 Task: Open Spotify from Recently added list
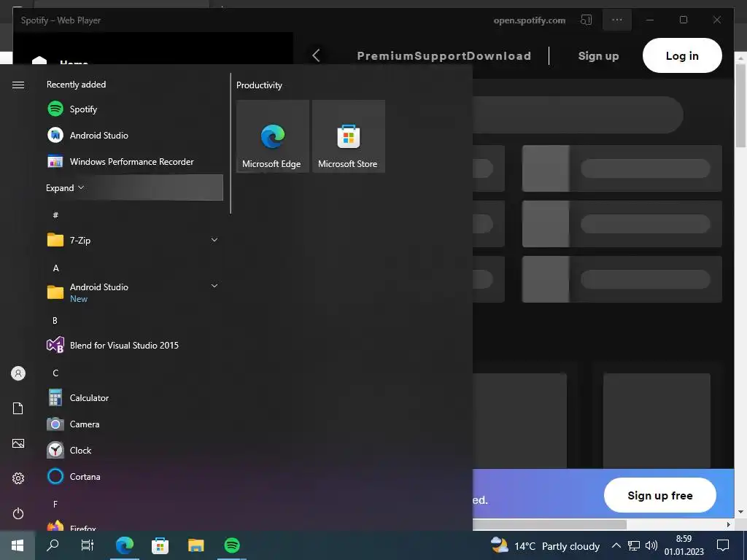click(134, 109)
